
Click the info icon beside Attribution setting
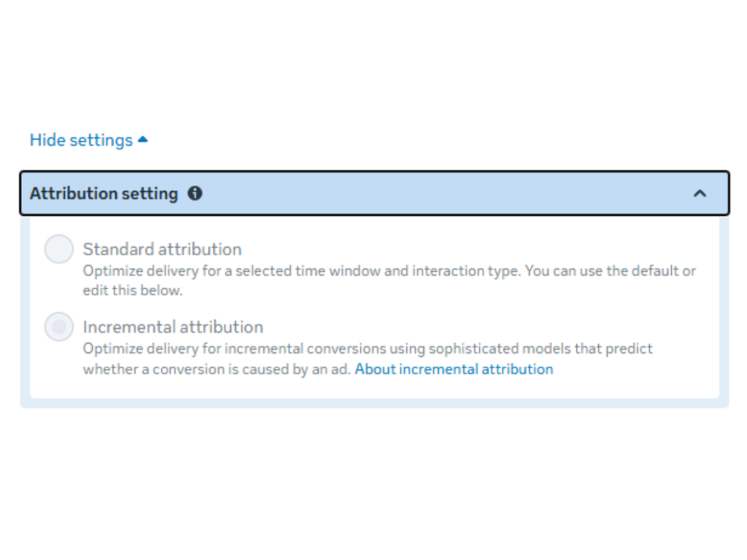pos(195,193)
